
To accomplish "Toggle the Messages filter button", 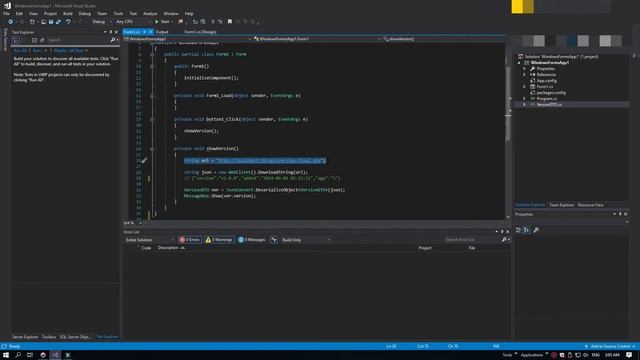I will click(x=252, y=240).
